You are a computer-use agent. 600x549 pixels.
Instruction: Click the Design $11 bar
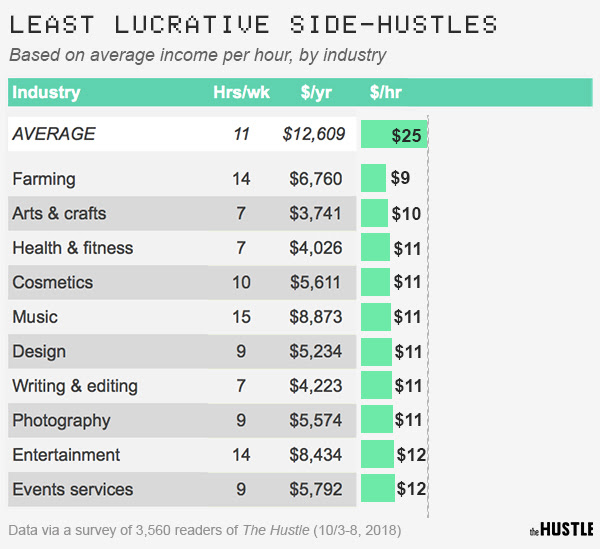(x=376, y=352)
